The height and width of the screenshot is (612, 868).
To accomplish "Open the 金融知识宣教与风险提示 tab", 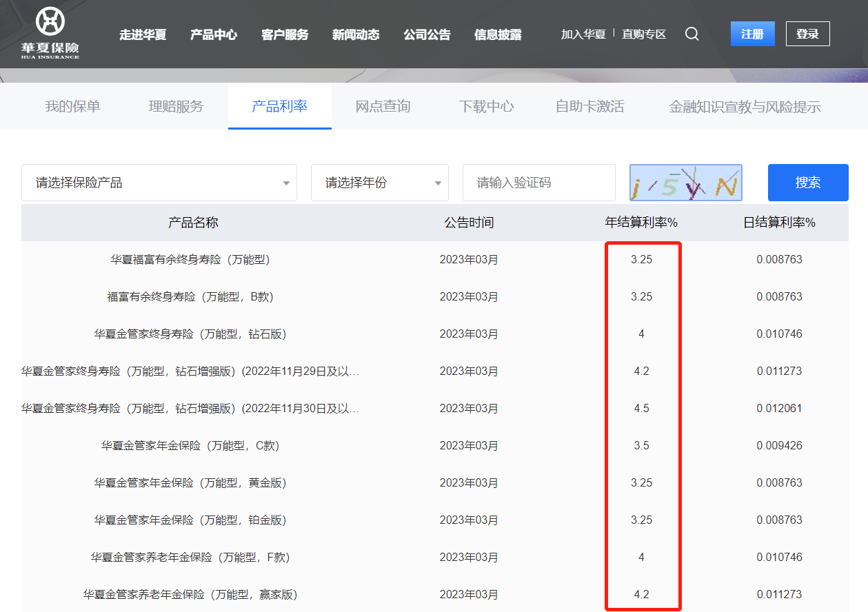I will 745,107.
